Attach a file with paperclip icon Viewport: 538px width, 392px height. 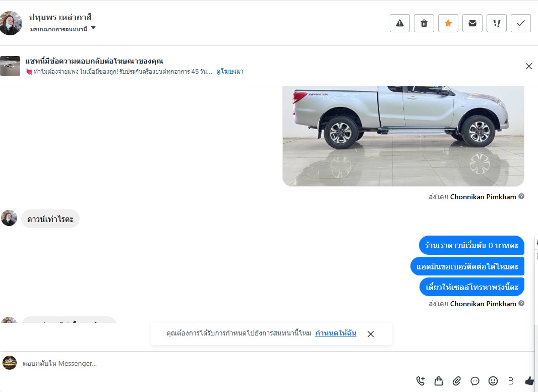(x=457, y=381)
